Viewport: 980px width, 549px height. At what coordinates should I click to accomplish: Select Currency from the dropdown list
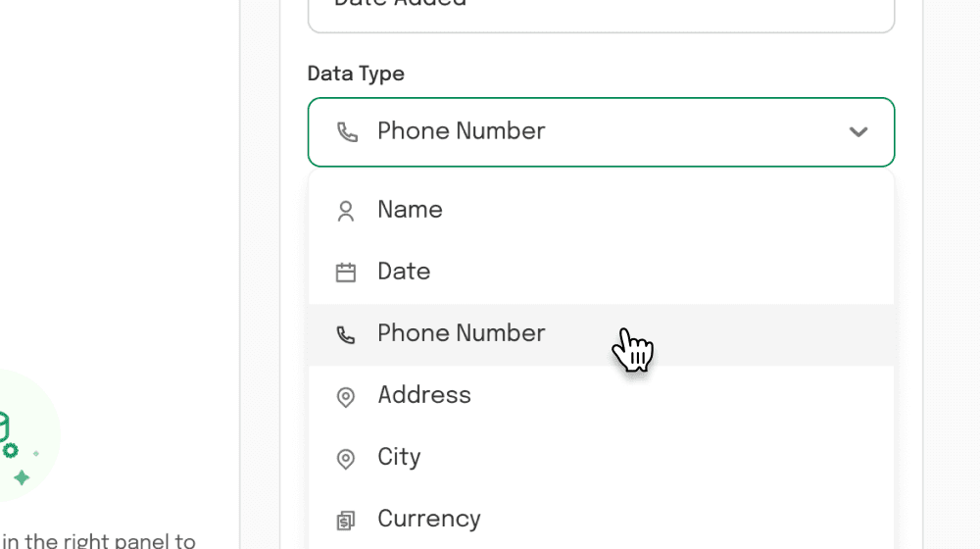click(x=602, y=519)
